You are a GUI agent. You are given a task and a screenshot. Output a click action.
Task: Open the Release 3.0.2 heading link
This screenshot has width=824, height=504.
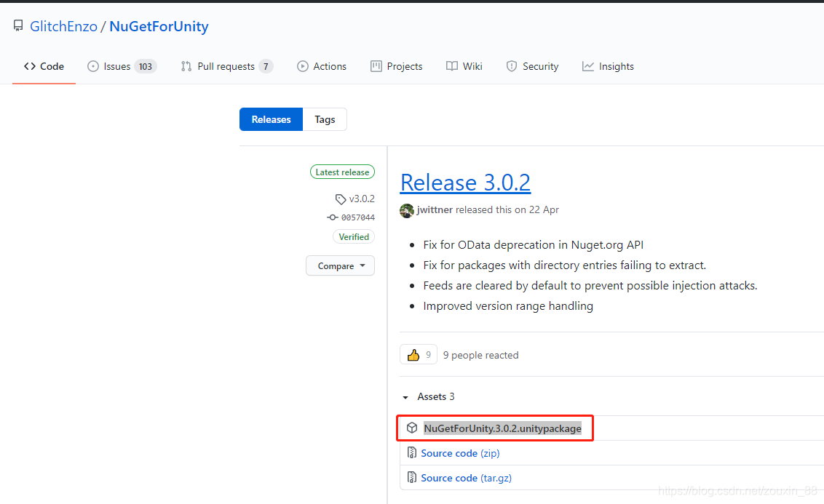point(465,183)
